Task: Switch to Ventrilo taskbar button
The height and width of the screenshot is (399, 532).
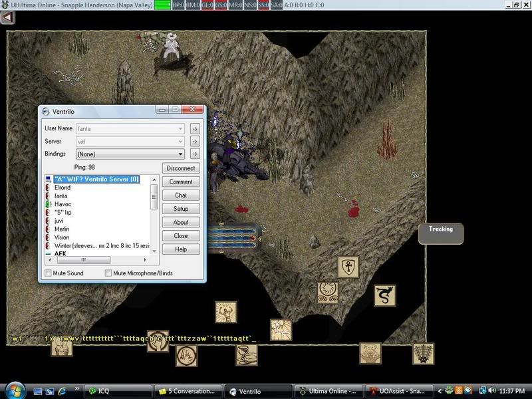Action: 258,391
